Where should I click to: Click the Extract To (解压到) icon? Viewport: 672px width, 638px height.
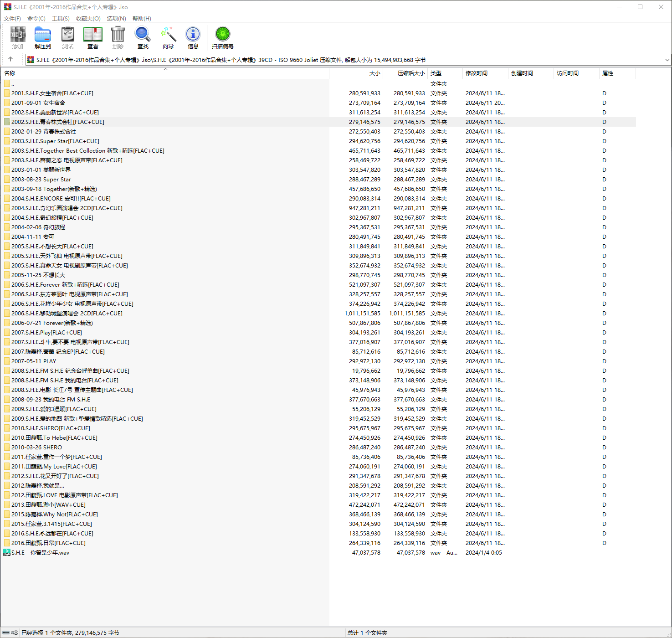43,35
